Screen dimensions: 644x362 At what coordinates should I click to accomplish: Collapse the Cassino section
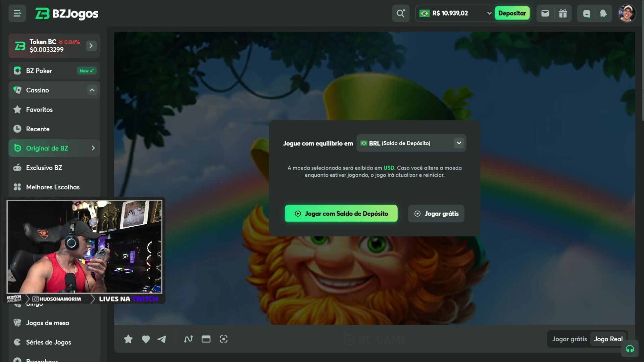click(x=92, y=90)
